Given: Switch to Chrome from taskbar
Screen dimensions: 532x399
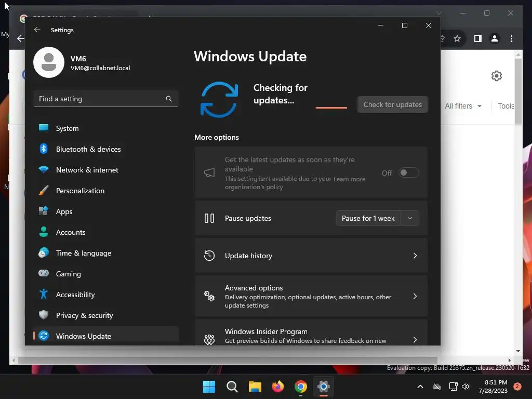Looking at the screenshot, I should 301,387.
